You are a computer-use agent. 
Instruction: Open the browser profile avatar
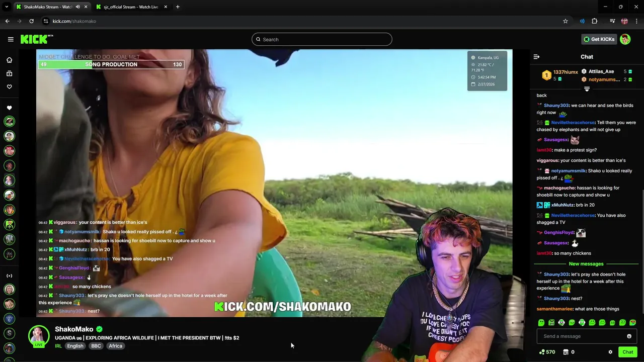[x=624, y=21]
